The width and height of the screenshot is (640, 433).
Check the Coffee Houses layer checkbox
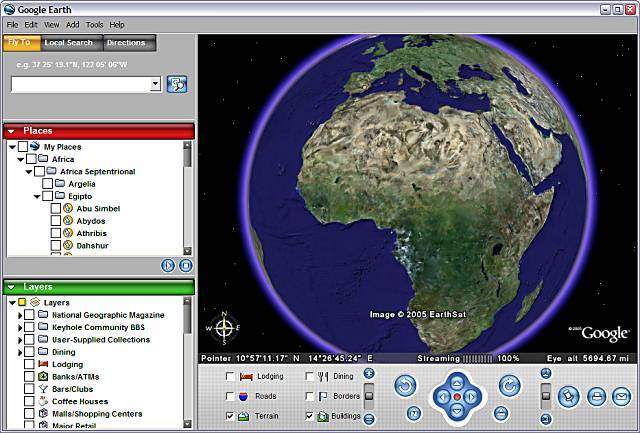tap(29, 401)
